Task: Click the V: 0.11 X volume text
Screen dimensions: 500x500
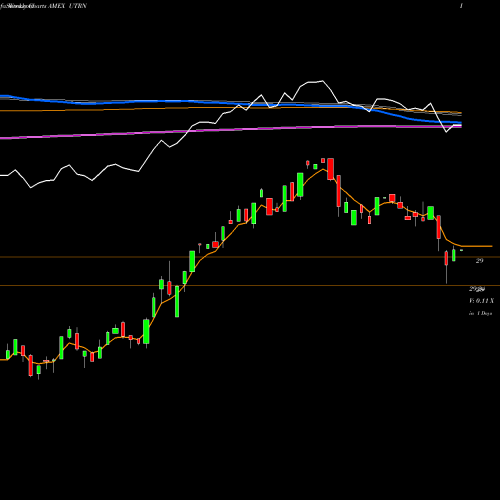Action: 481,301
